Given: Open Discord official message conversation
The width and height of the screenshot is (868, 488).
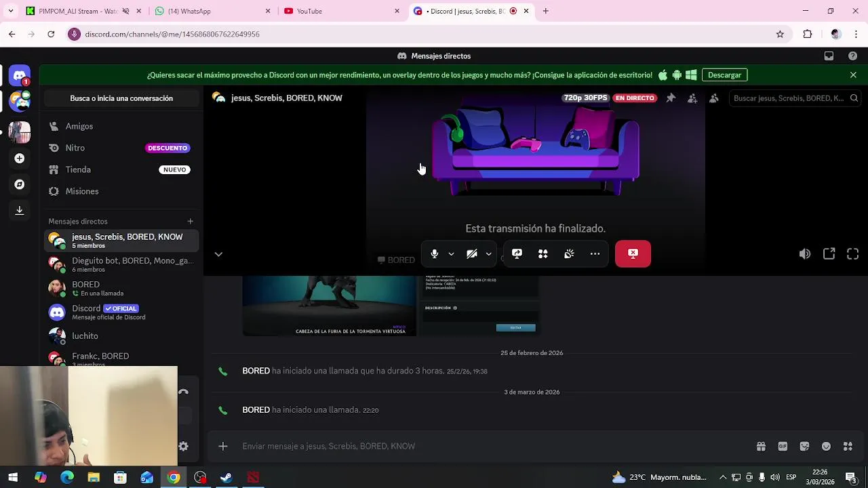Looking at the screenshot, I should [x=121, y=312].
